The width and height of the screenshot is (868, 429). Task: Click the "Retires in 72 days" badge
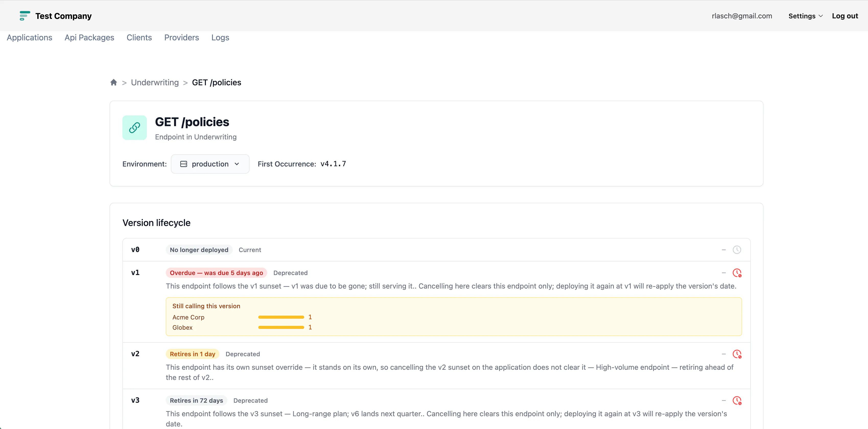[196, 400]
